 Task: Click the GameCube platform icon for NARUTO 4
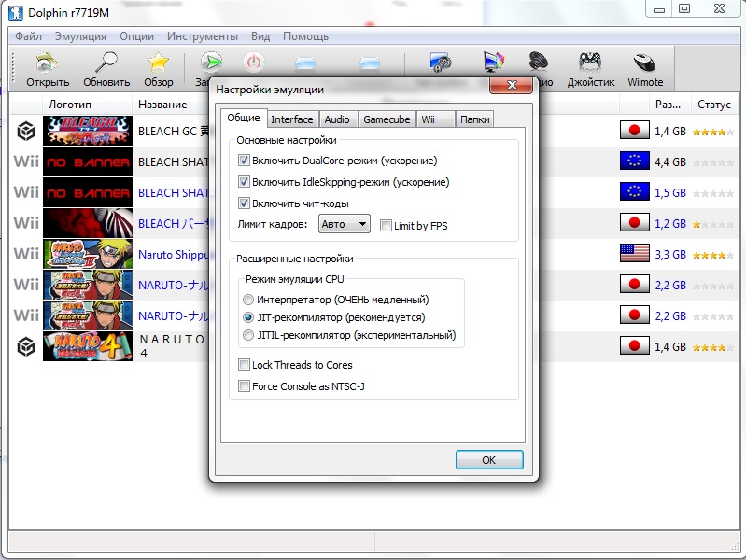point(26,347)
